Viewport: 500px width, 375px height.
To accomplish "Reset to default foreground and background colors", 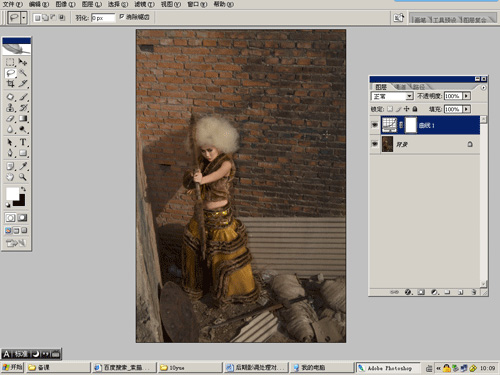I will click(x=8, y=205).
